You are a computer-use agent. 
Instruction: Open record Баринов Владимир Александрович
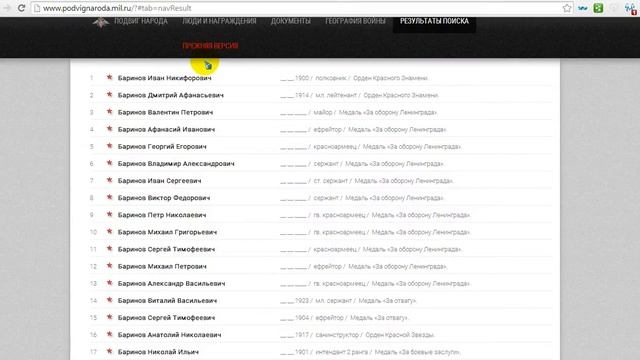[176, 164]
